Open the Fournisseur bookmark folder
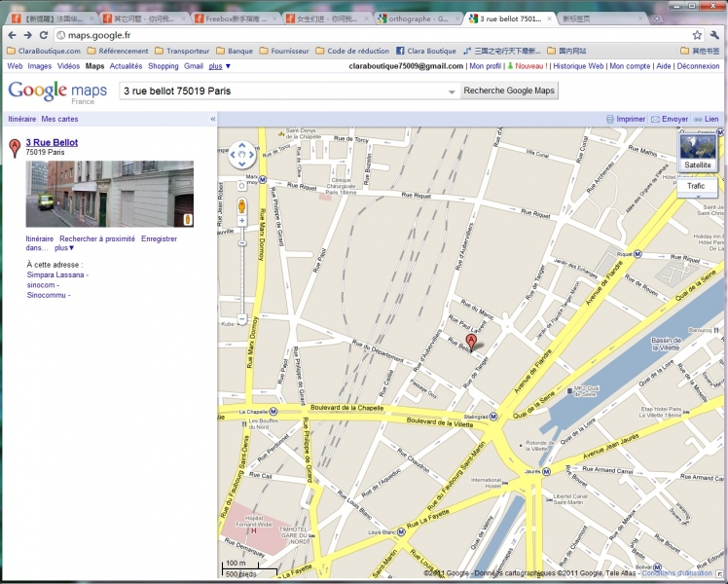This screenshot has width=728, height=584. click(x=284, y=51)
